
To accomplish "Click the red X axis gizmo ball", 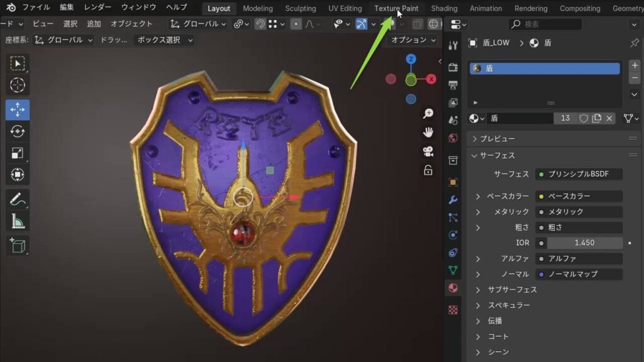I will click(431, 79).
